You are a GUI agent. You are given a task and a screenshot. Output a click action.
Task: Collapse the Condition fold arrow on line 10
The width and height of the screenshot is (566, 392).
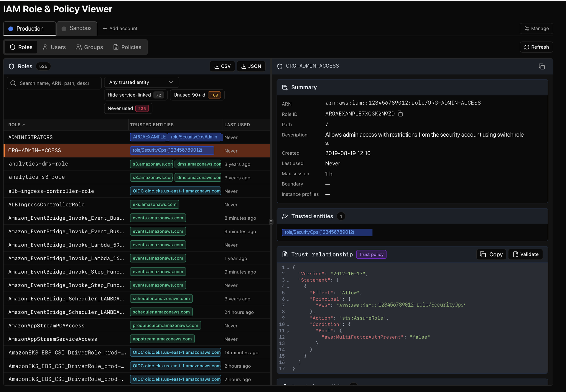(x=288, y=325)
